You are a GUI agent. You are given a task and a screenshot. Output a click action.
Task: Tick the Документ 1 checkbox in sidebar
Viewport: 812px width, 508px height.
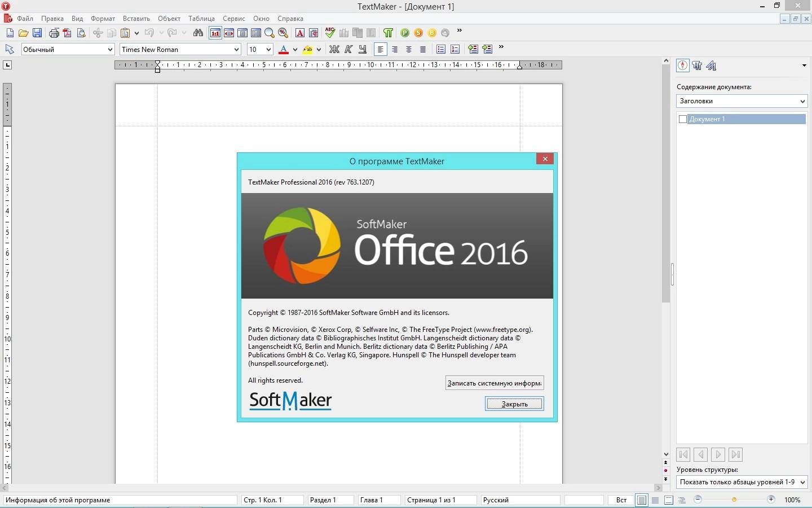tap(683, 119)
